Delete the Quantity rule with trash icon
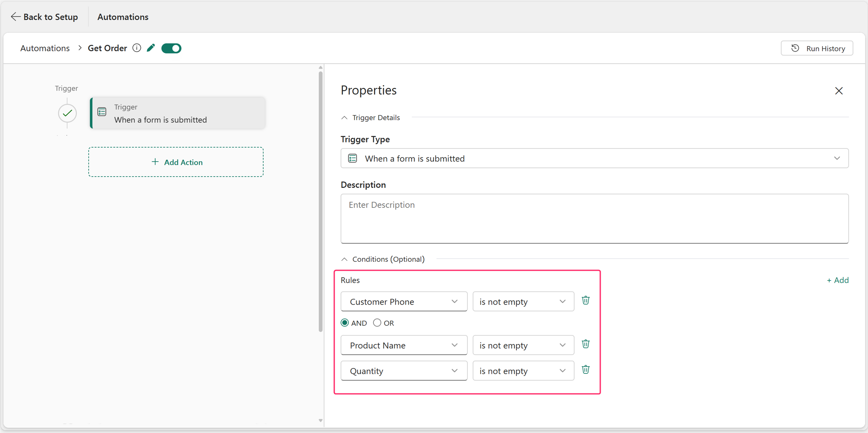 pos(585,370)
